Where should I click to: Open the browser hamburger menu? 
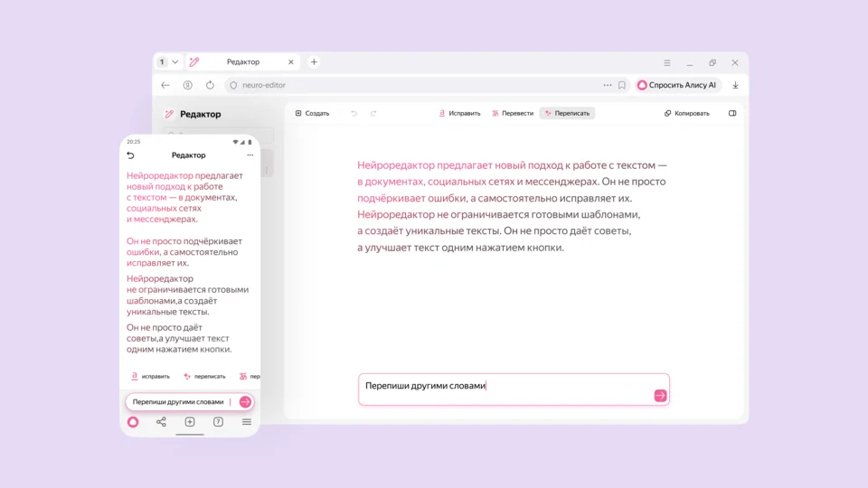point(667,62)
